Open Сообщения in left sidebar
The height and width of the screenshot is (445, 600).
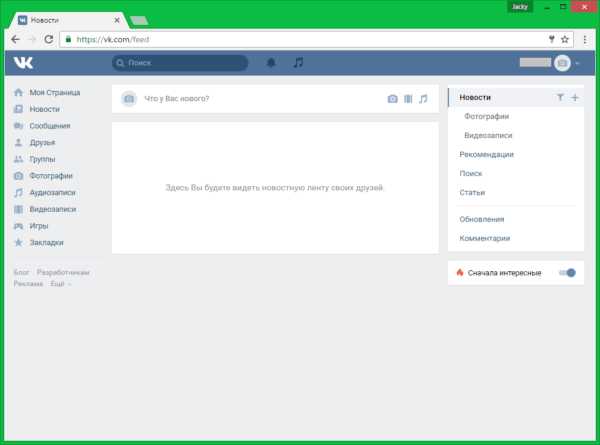coord(50,126)
